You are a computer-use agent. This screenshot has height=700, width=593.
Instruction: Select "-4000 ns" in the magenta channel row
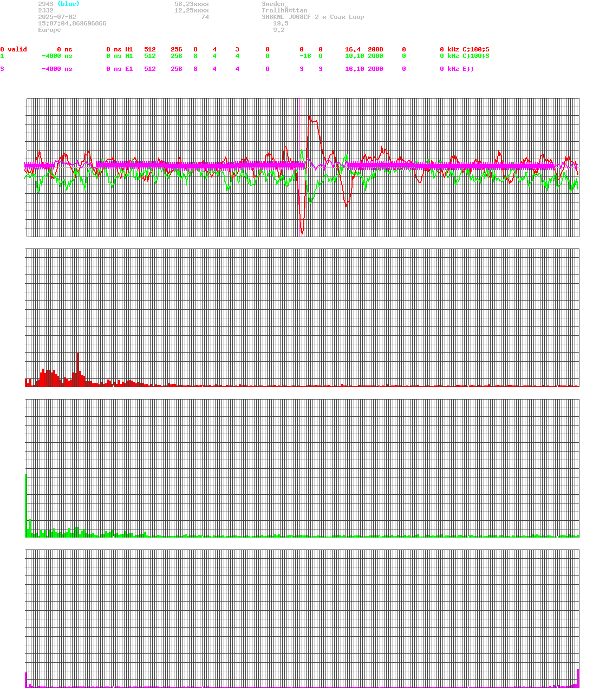[x=57, y=69]
